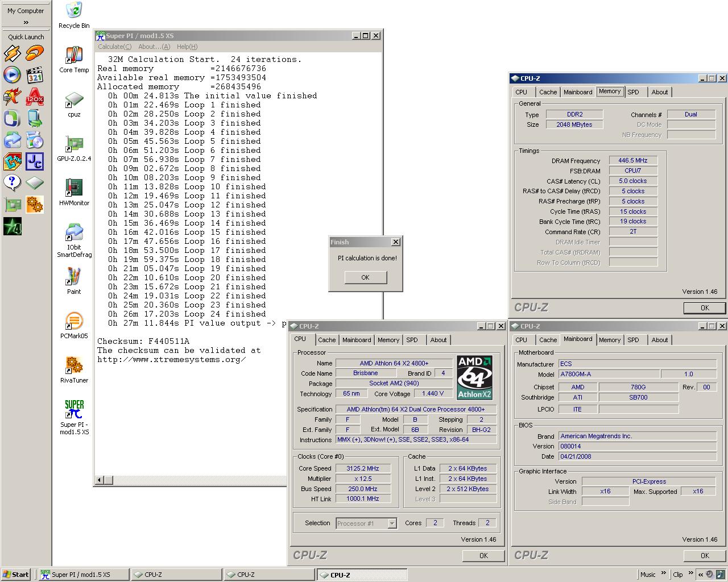
Task: Open the Processor #1 selection dropdown
Action: coord(392,523)
